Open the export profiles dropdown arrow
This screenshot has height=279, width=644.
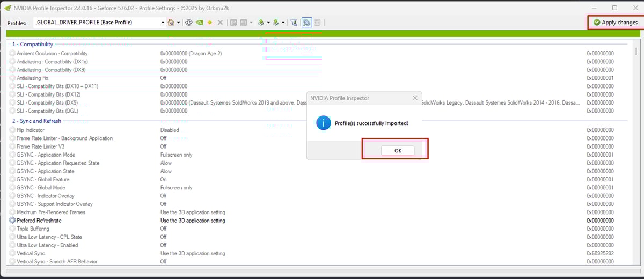(268, 23)
